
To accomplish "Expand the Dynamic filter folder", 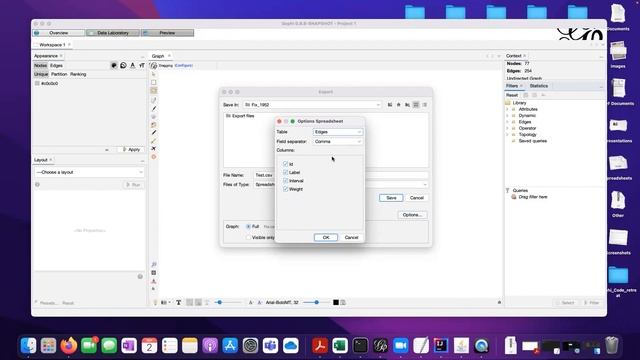I will pyautogui.click(x=508, y=116).
